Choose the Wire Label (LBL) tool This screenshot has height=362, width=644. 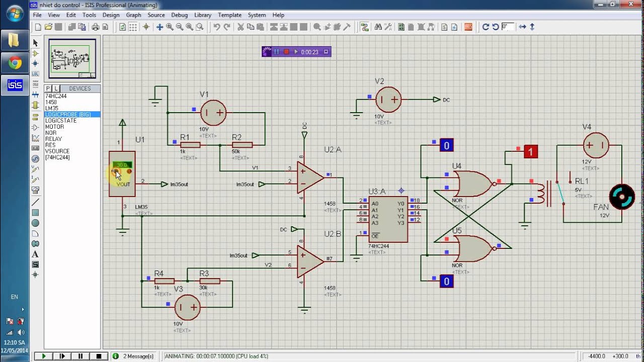[35, 74]
